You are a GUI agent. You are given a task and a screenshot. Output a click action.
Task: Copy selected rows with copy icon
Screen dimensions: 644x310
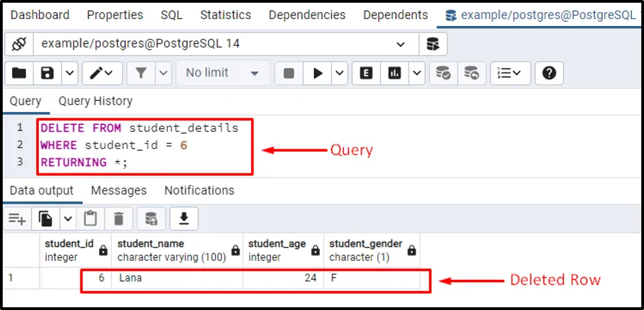click(46, 219)
